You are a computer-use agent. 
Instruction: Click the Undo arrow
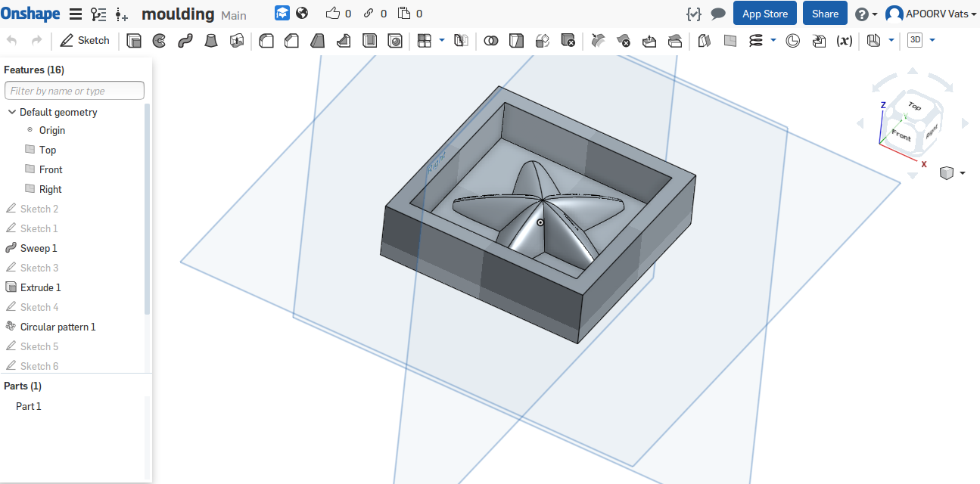point(11,41)
